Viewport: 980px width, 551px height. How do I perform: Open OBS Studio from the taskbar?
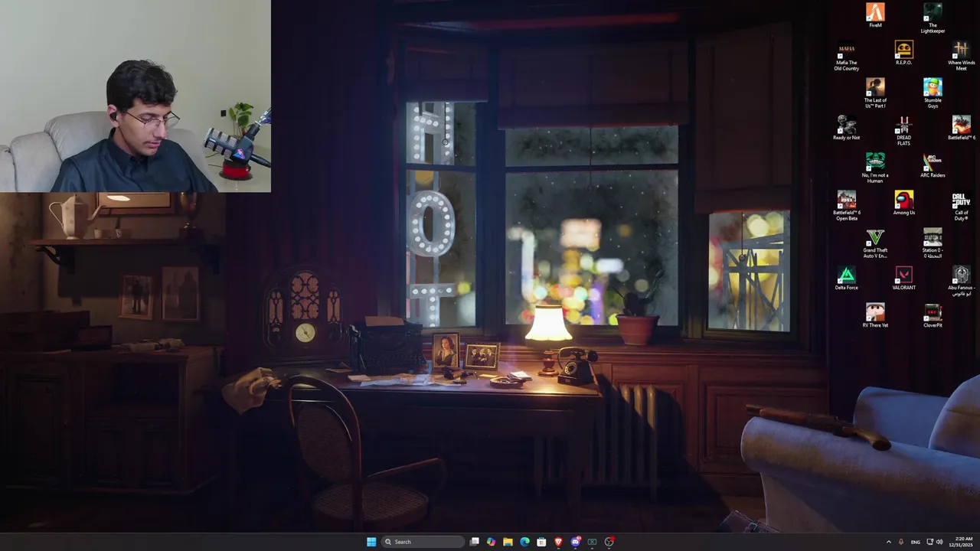coord(609,542)
